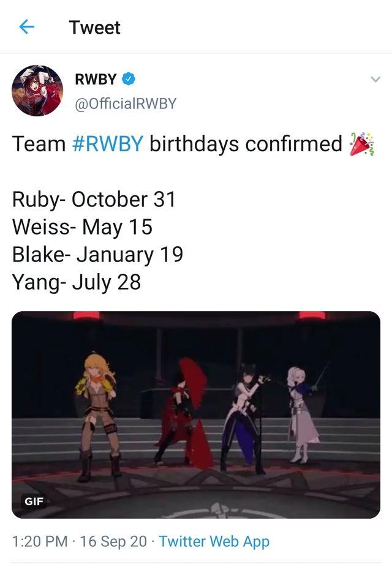Screen dimensions: 392x564
Task: Open the @OfficialRWBY handle
Action: coord(126,103)
